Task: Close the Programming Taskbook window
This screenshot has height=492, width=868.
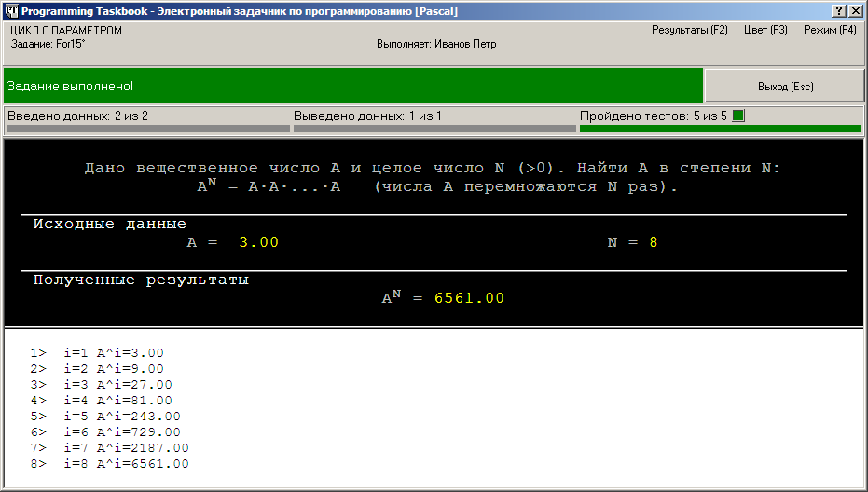Action: point(856,10)
